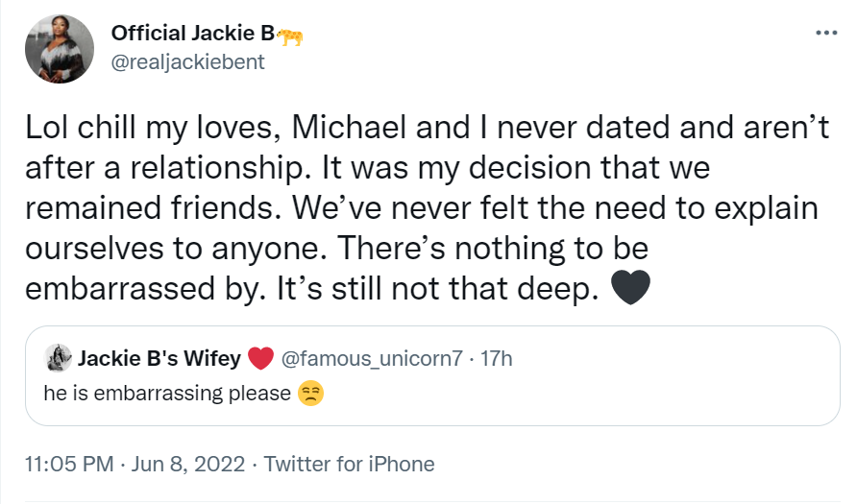The image size is (857, 504).
Task: Visit the @realjackiebent handle
Action: pos(188,61)
